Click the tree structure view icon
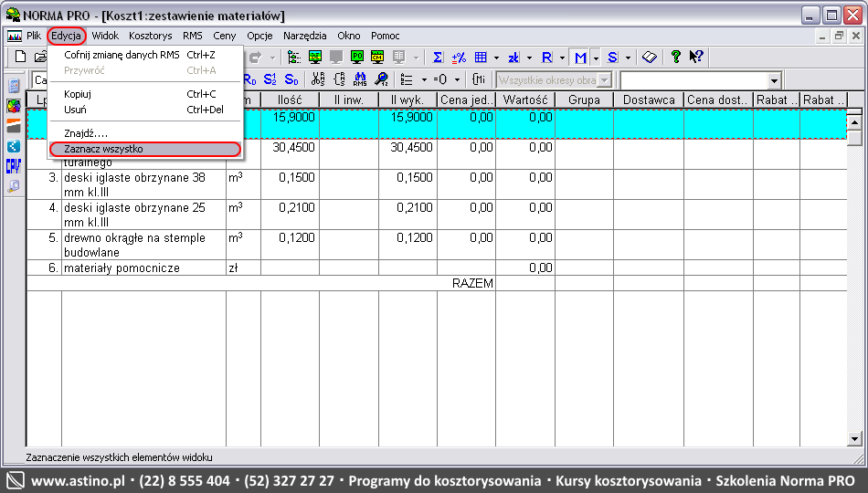This screenshot has width=868, height=493. pos(294,57)
